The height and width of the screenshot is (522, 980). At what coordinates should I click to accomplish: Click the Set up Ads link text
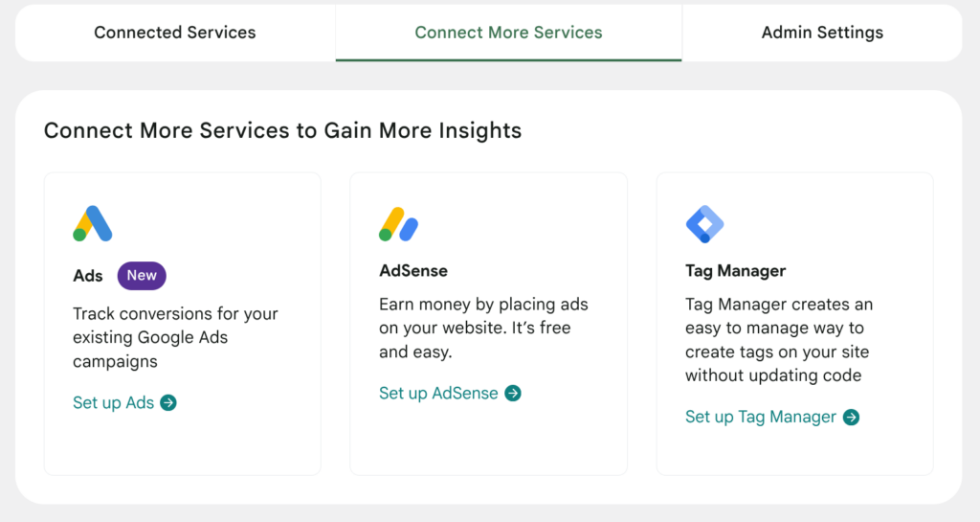pos(114,402)
